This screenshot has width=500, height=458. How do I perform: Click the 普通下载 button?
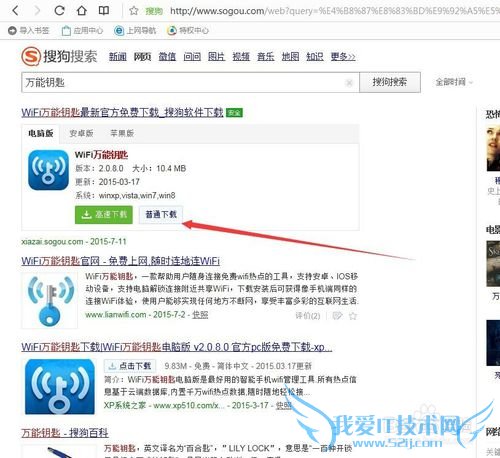(161, 214)
